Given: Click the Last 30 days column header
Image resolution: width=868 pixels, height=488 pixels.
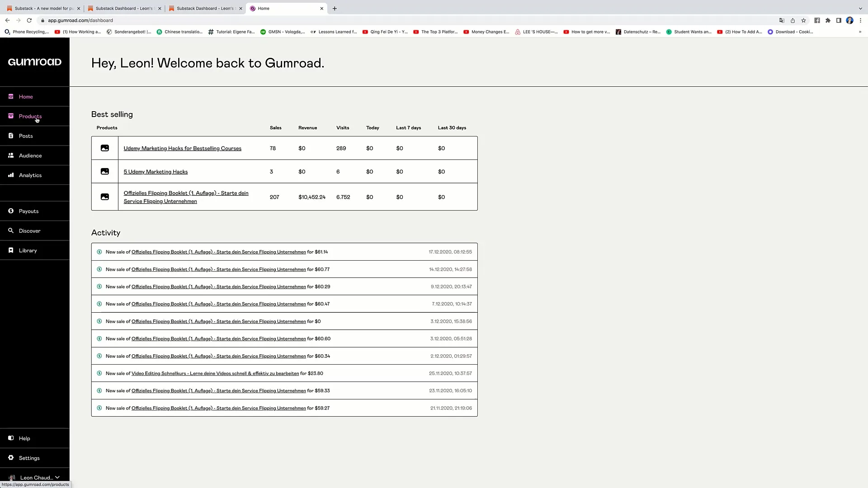Looking at the screenshot, I should tap(452, 128).
